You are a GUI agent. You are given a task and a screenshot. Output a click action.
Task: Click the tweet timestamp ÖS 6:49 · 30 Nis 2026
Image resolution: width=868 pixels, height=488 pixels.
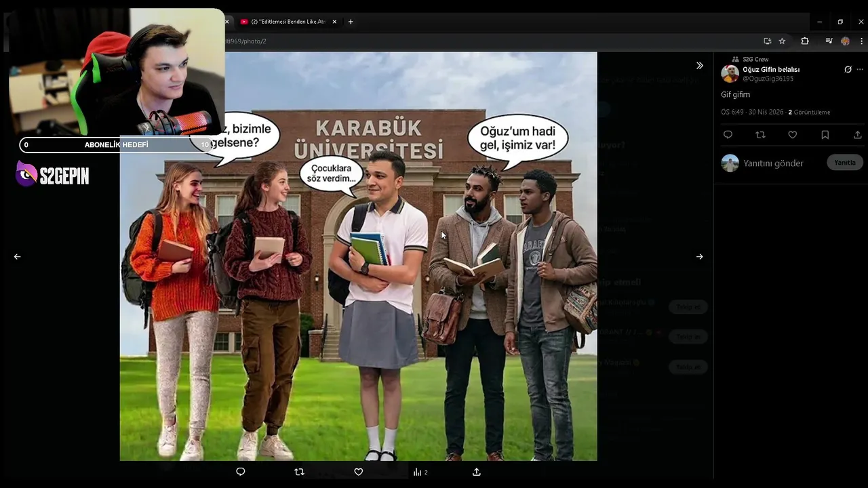pos(753,113)
